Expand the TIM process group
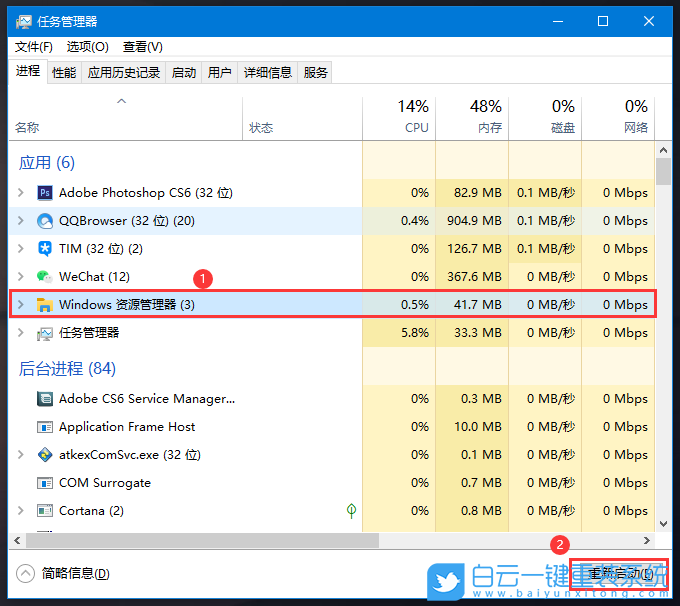 (x=20, y=249)
